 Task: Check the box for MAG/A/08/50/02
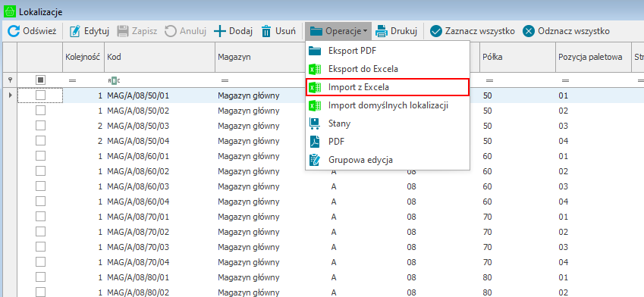[40, 111]
